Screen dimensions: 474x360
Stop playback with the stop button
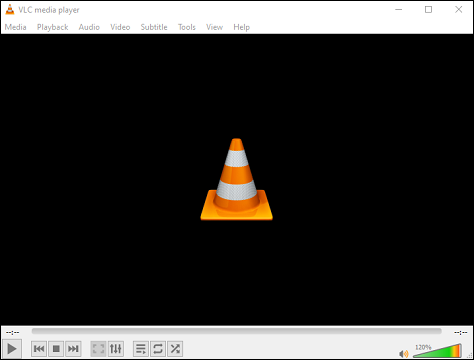pos(56,349)
